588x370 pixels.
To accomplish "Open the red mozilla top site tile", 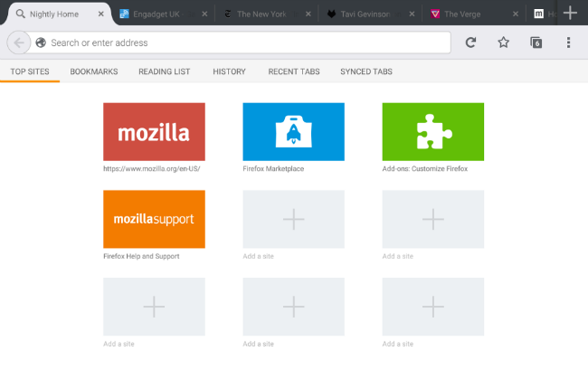I will [154, 132].
